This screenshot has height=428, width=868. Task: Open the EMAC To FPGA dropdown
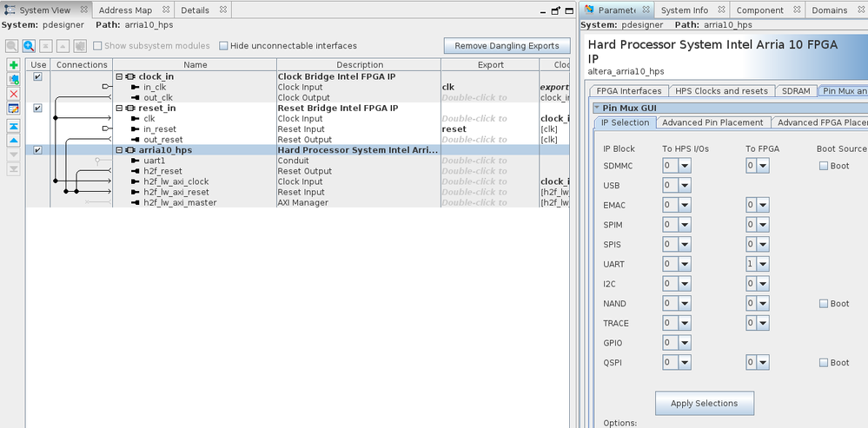(x=764, y=205)
